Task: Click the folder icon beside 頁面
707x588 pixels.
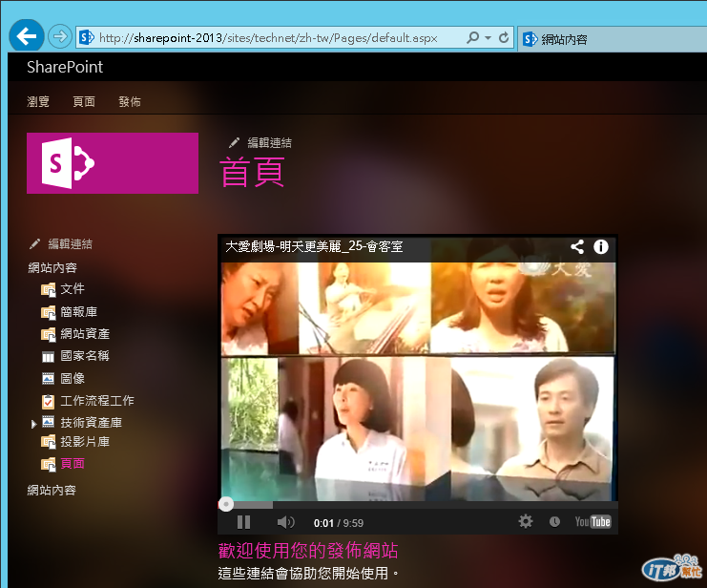Action: tap(49, 464)
